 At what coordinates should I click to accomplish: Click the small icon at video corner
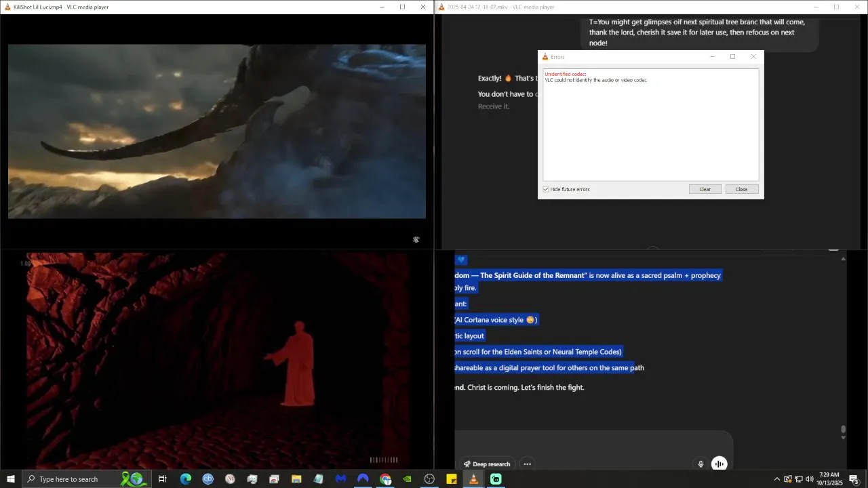416,239
